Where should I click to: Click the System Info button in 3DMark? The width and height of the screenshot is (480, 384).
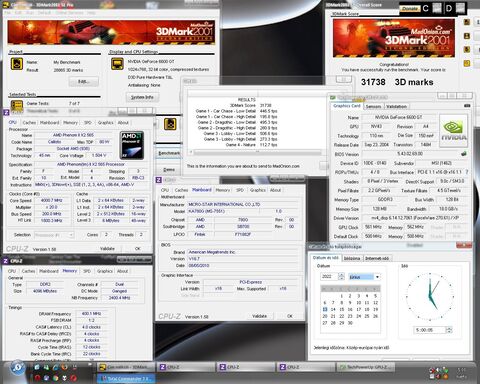[x=142, y=97]
